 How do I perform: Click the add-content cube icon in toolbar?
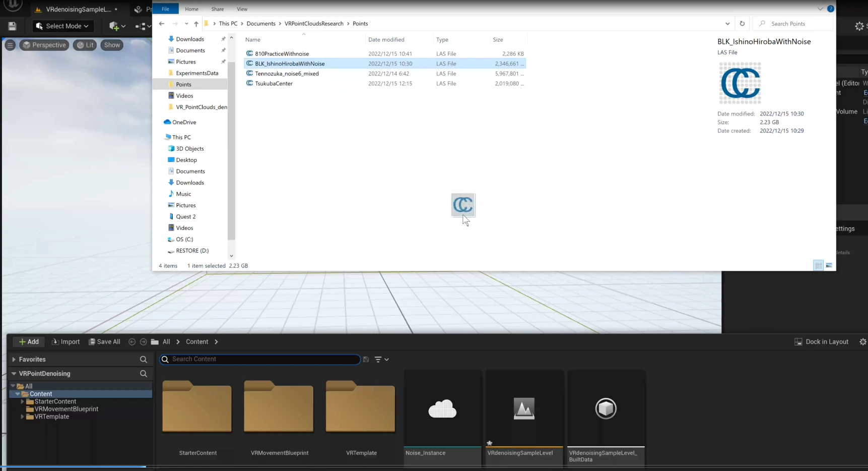pyautogui.click(x=117, y=26)
